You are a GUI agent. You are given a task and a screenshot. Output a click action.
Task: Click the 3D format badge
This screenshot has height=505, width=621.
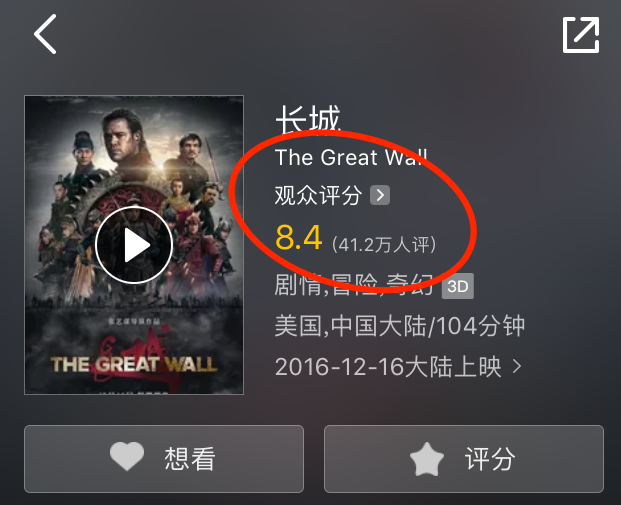click(x=458, y=286)
